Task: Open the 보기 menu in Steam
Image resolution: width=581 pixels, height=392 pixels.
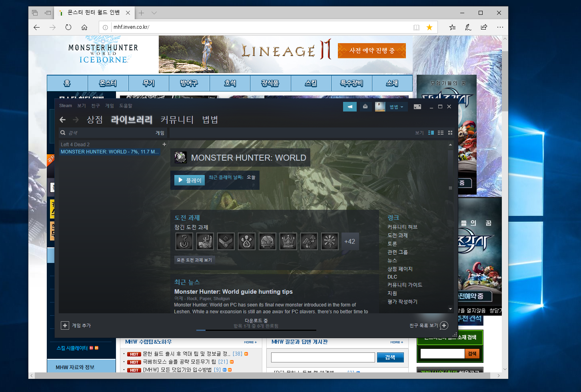Action: pyautogui.click(x=82, y=105)
